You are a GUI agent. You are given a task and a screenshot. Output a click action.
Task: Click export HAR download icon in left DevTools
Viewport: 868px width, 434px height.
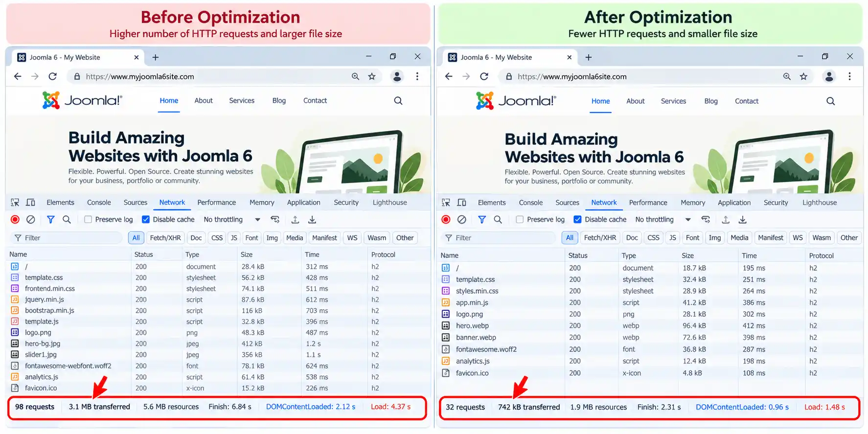pyautogui.click(x=312, y=219)
